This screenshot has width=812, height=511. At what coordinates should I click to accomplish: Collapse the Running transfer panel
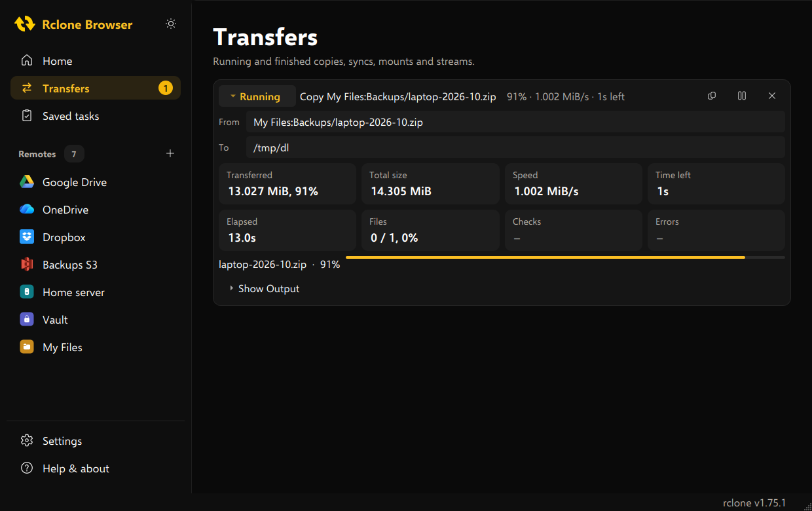(257, 96)
